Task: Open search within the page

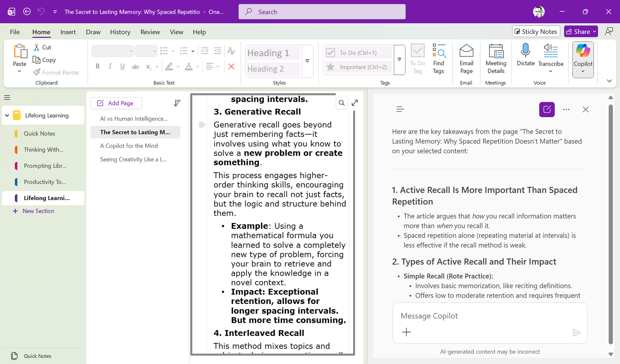Action: coord(342,102)
